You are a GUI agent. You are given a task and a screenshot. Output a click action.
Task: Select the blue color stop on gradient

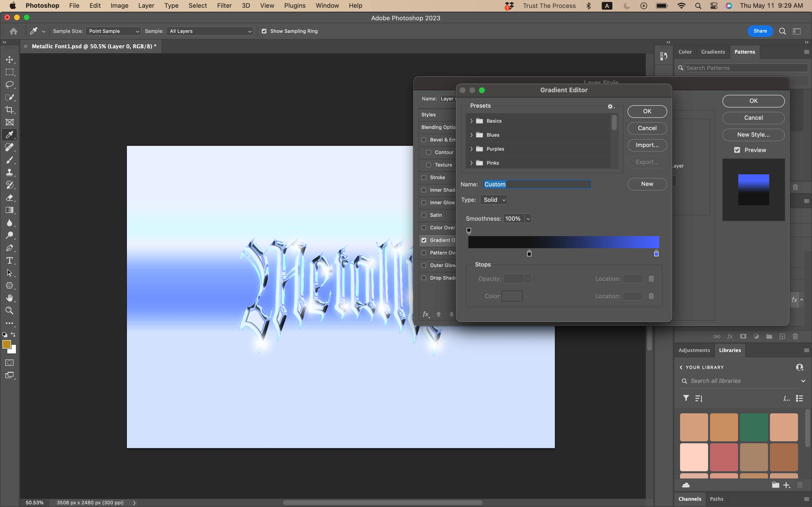pyautogui.click(x=656, y=254)
